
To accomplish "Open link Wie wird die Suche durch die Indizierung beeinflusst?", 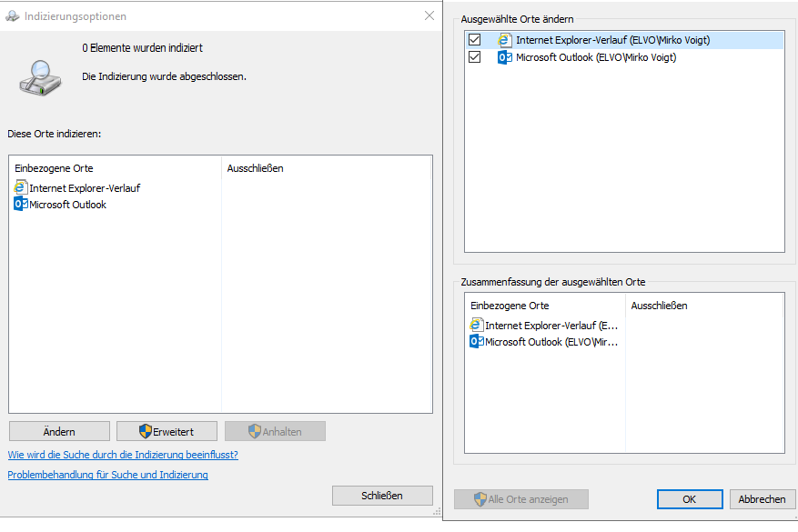I will point(123,455).
